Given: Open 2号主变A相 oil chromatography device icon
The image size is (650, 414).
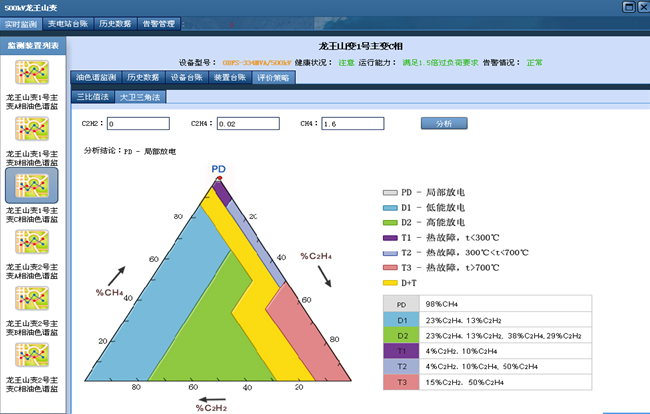Looking at the screenshot, I should click(32, 243).
